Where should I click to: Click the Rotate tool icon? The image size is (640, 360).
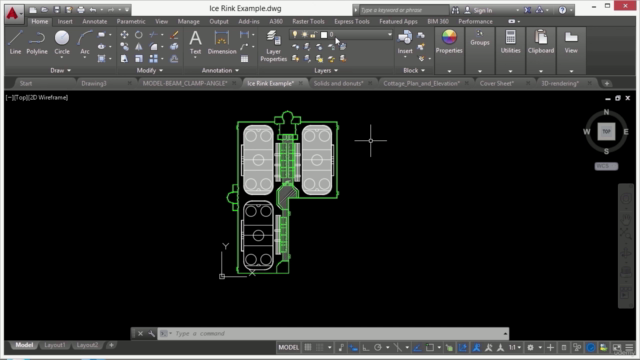(x=139, y=35)
